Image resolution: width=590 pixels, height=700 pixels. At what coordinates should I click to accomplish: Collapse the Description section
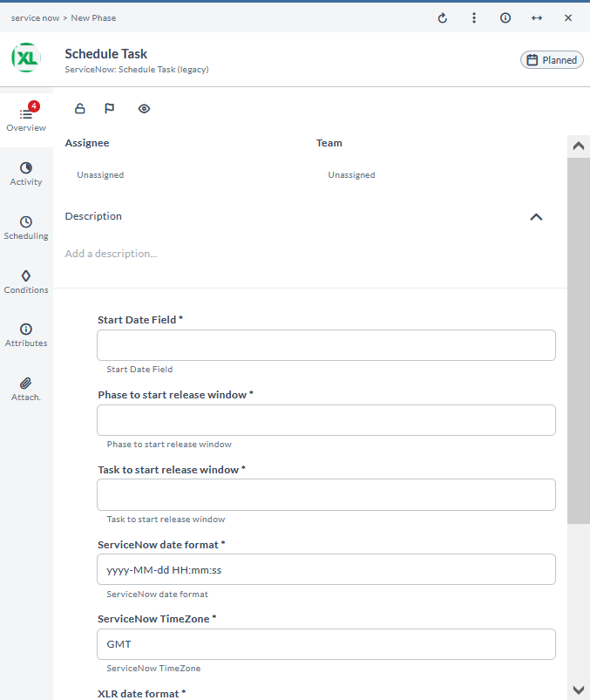pyautogui.click(x=536, y=216)
